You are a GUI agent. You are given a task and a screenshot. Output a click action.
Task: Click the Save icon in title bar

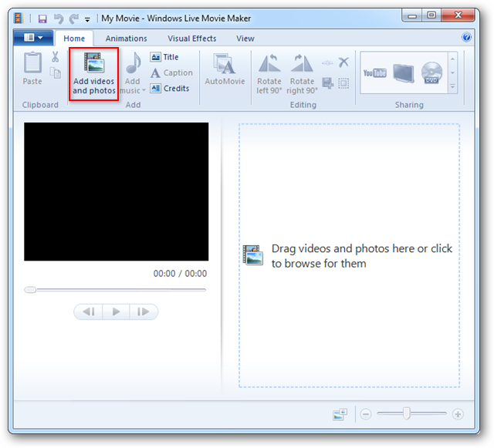pos(42,18)
